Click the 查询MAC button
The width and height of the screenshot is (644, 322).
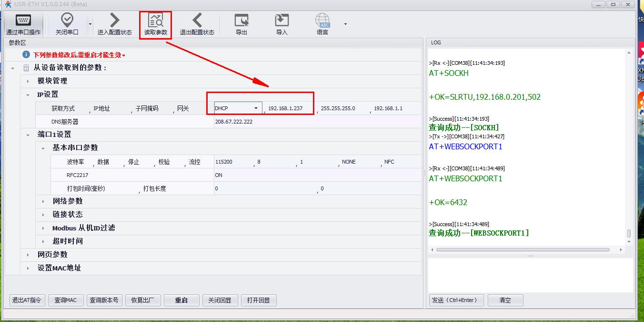click(65, 300)
